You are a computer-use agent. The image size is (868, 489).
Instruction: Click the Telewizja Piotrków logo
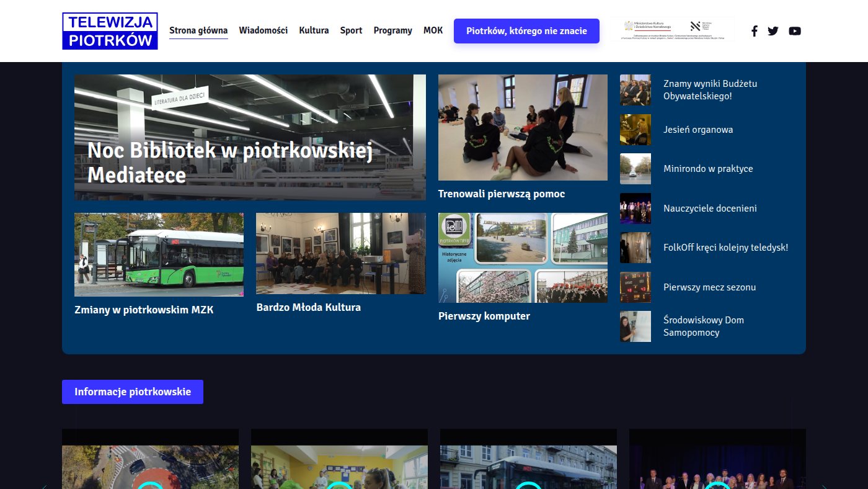pos(110,31)
